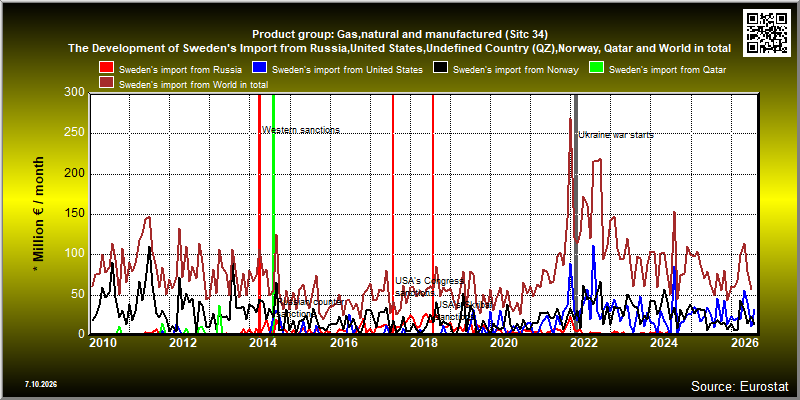Select legend label Sweden's import from United States
The width and height of the screenshot is (800, 400).
[x=347, y=70]
